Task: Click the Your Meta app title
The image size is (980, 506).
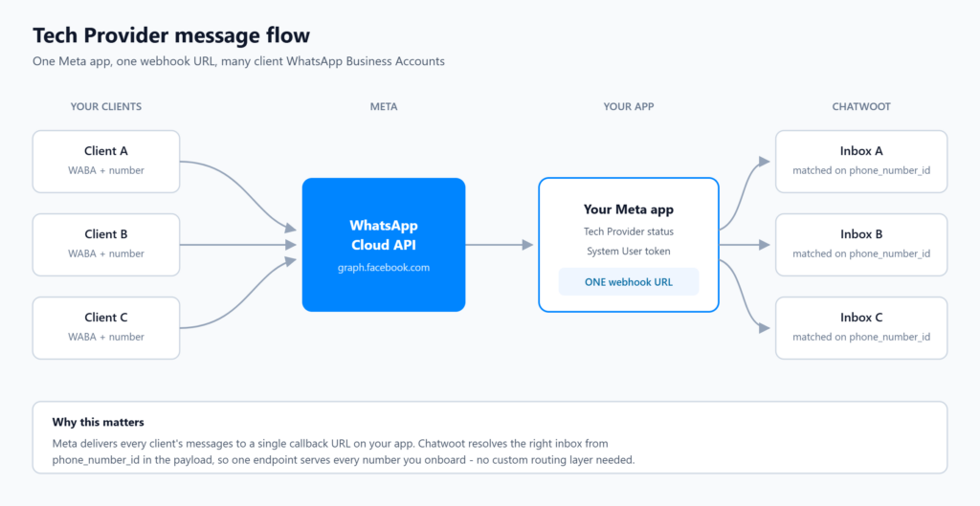Action: [629, 209]
